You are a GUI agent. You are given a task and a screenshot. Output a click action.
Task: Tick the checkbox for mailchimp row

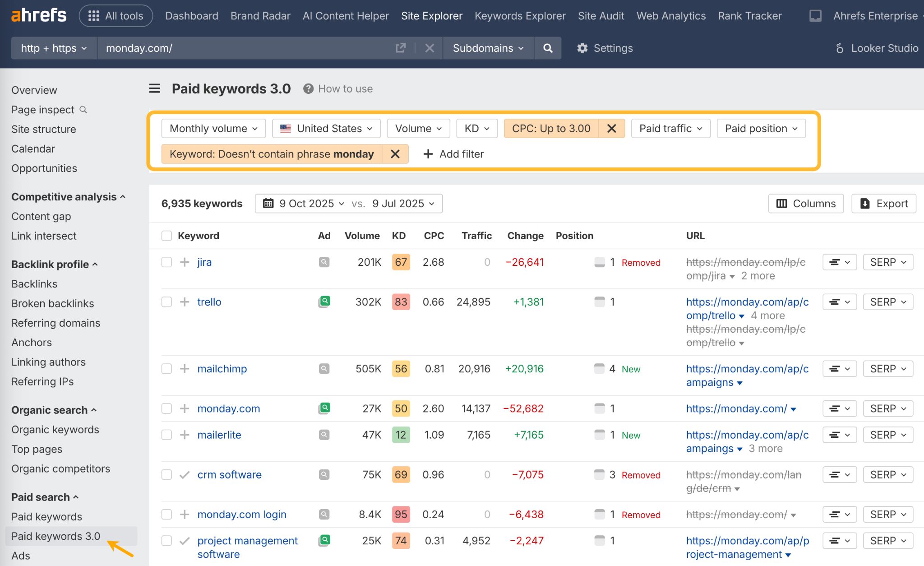click(166, 369)
